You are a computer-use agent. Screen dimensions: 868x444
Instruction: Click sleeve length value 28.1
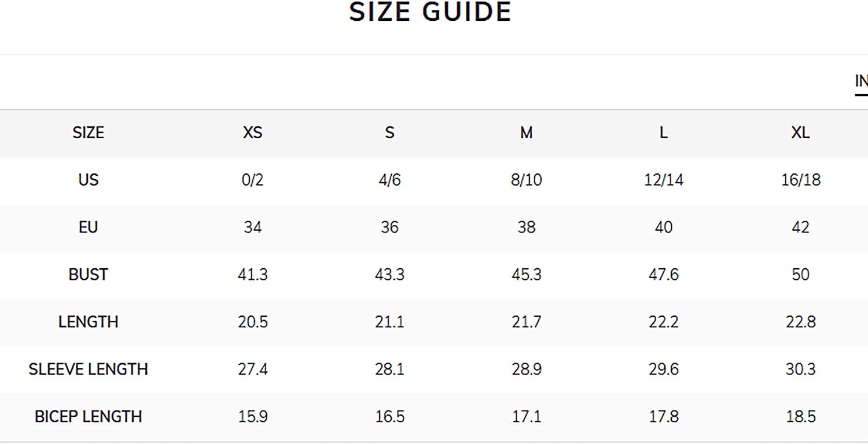(389, 369)
